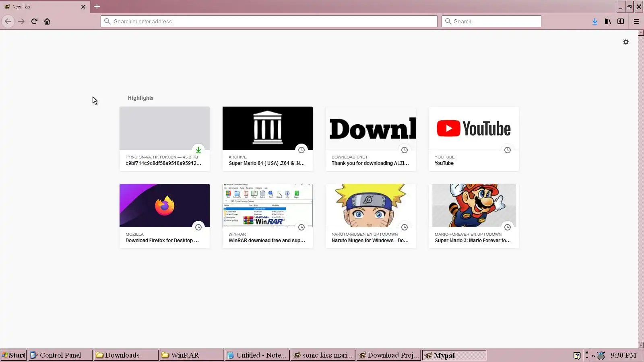The width and height of the screenshot is (644, 362).
Task: Select the New Tab tab
Action: tap(44, 7)
